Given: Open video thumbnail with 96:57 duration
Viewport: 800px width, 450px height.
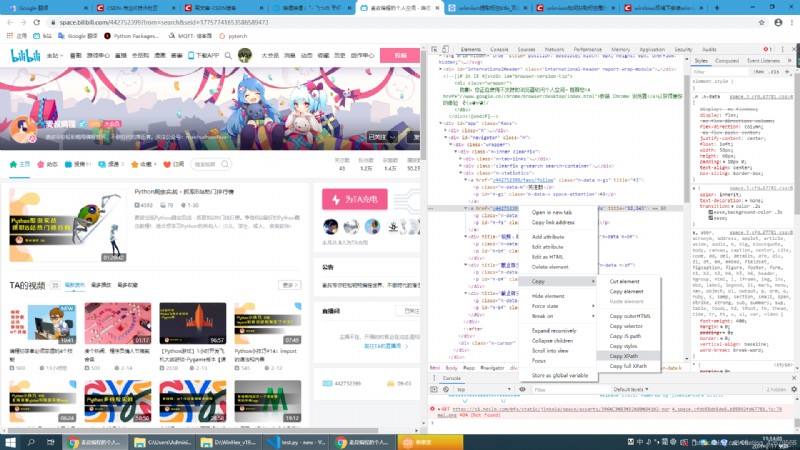Looking at the screenshot, I should 193,323.
